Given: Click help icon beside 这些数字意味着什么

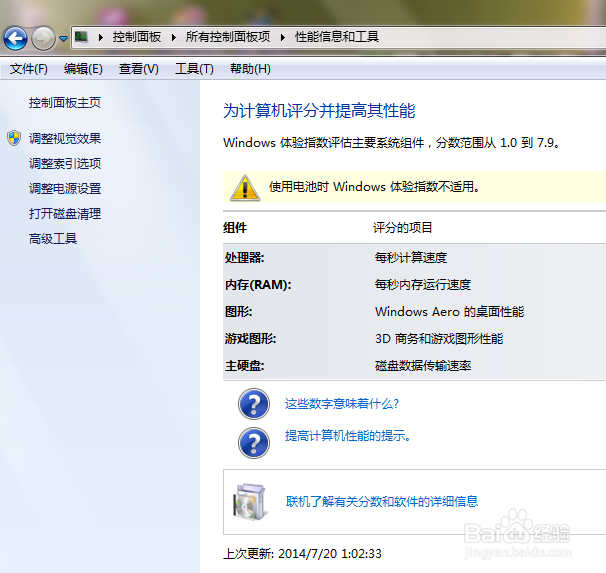Looking at the screenshot, I should tap(254, 404).
